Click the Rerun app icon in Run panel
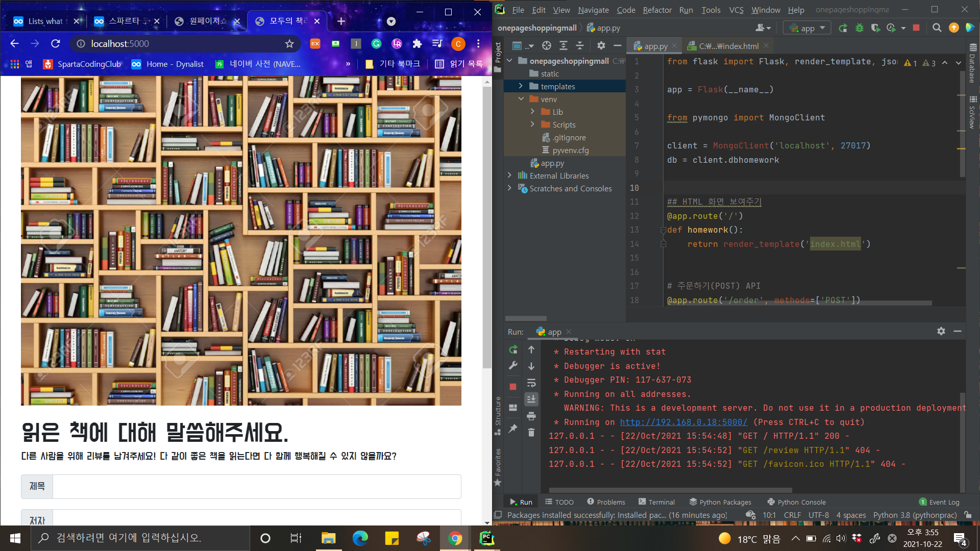Screen dimensions: 980x551 [x=513, y=350]
